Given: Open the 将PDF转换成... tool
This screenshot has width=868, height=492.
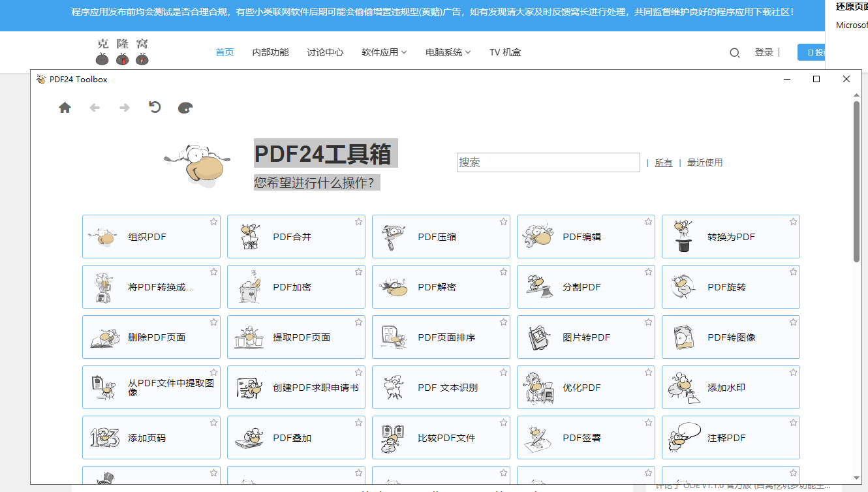Looking at the screenshot, I should click(x=151, y=287).
